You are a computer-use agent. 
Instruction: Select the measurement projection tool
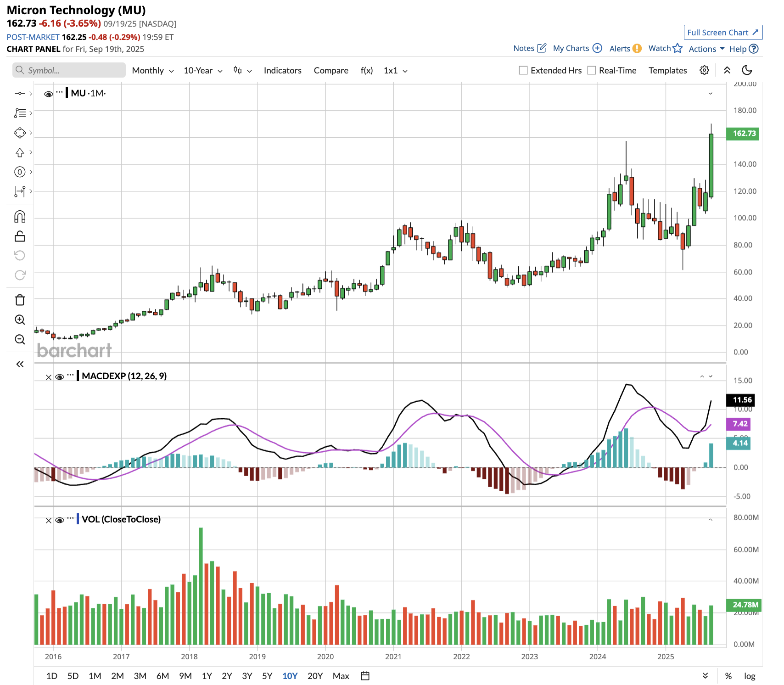click(x=20, y=191)
